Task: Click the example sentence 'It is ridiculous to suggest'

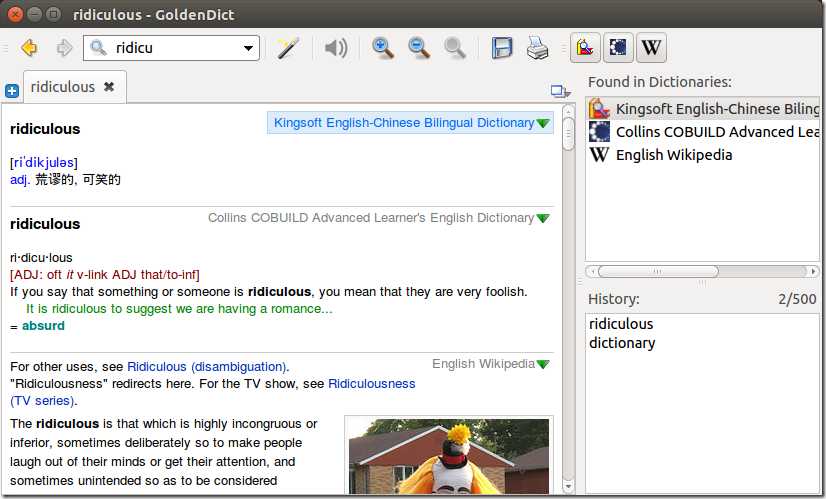Action: [x=179, y=309]
